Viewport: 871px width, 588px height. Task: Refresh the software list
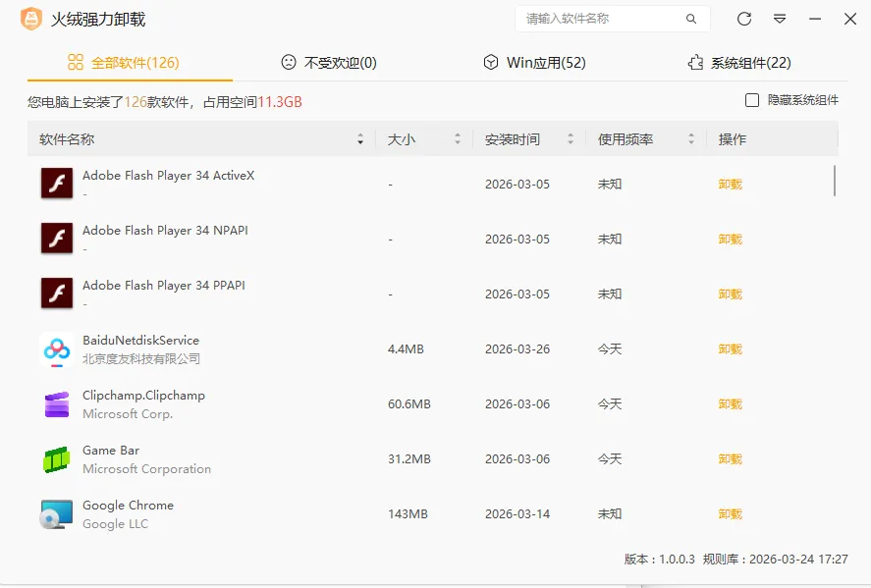[x=744, y=19]
